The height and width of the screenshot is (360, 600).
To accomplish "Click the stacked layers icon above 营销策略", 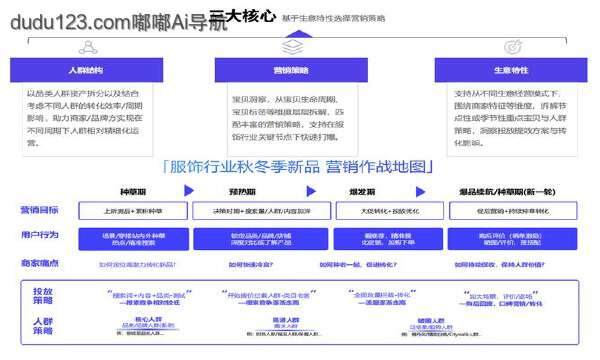I will coord(292,47).
